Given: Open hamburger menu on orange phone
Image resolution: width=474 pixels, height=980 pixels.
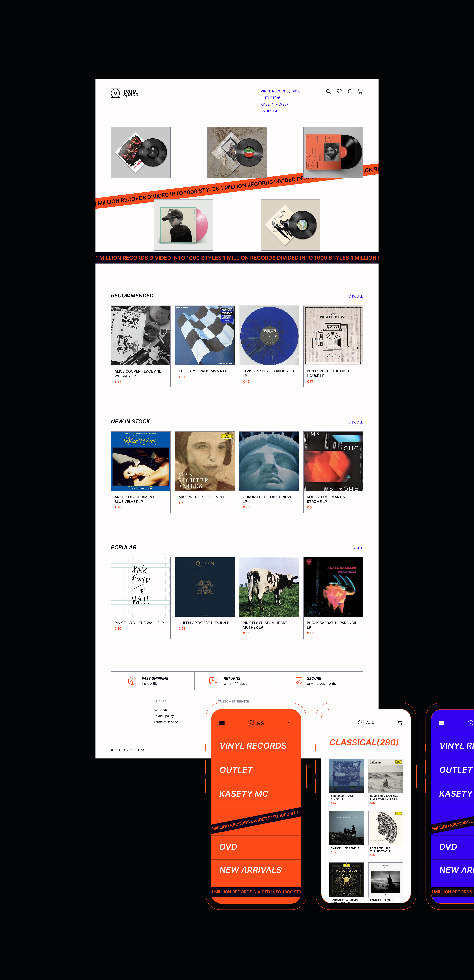Looking at the screenshot, I should point(222,723).
